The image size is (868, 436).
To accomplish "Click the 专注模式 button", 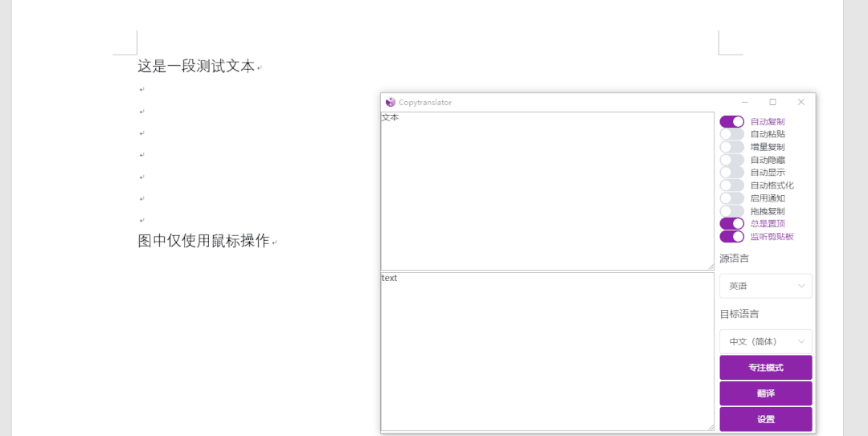I will pyautogui.click(x=766, y=368).
